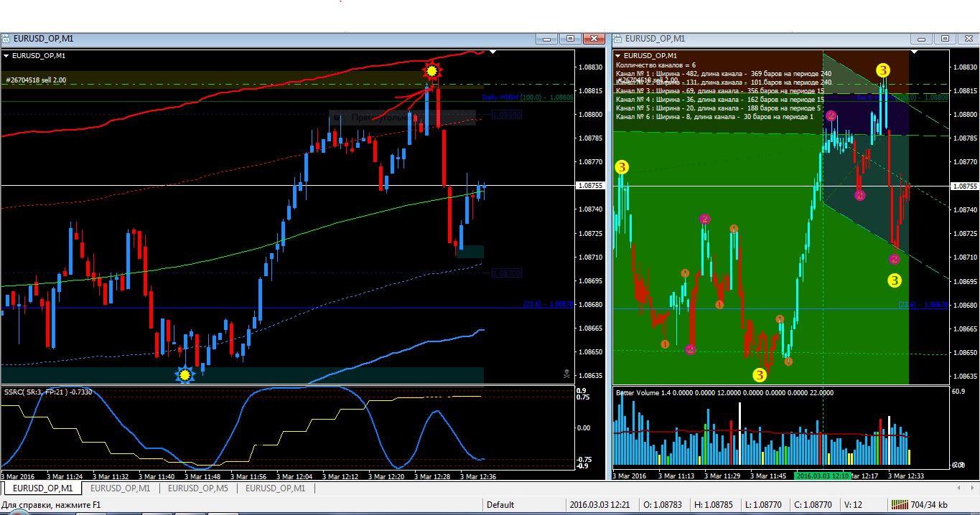980x515 pixels.
Task: Click the Канал № 6 description line
Action: coord(714,116)
